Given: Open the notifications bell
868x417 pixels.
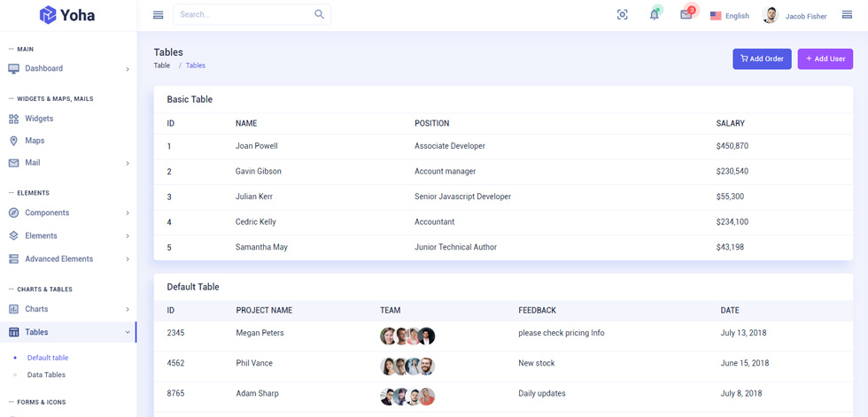Looking at the screenshot, I should [655, 15].
